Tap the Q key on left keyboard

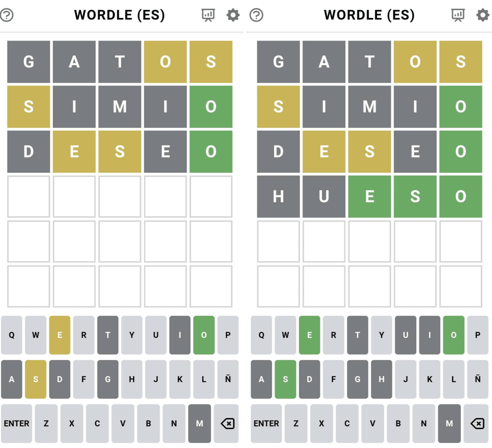coord(11,335)
